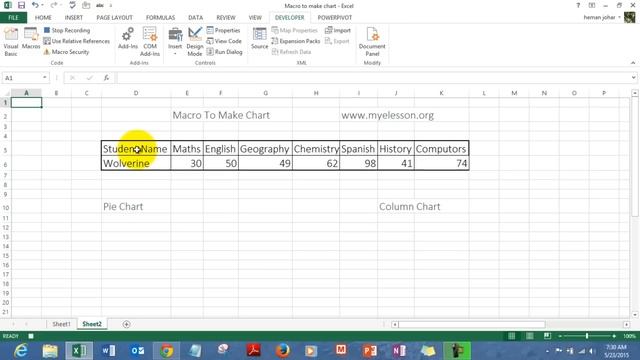This screenshot has height=360, width=640.
Task: Open the Macros dialog
Action: pyautogui.click(x=31, y=38)
